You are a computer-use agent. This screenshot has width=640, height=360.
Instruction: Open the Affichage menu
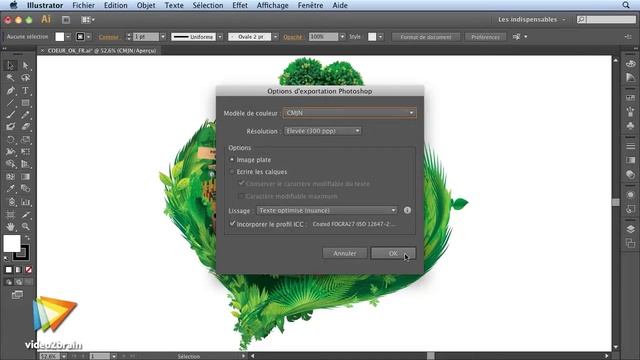[x=272, y=5]
